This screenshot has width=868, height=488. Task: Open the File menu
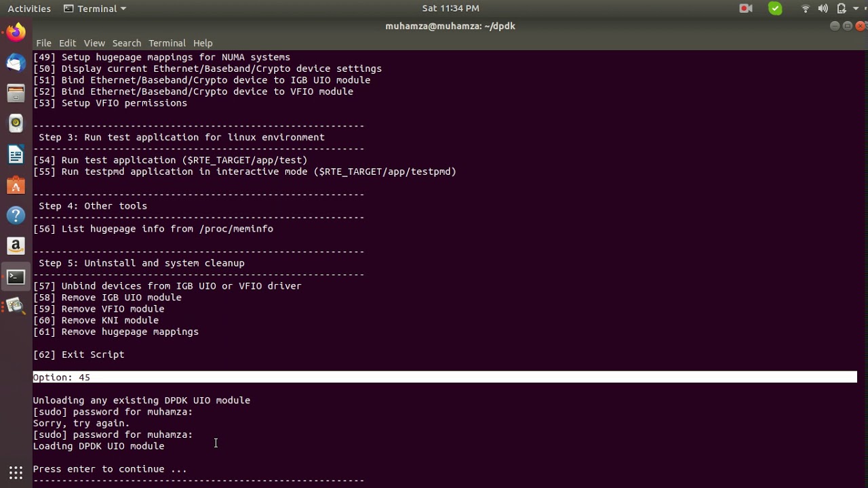(x=43, y=43)
